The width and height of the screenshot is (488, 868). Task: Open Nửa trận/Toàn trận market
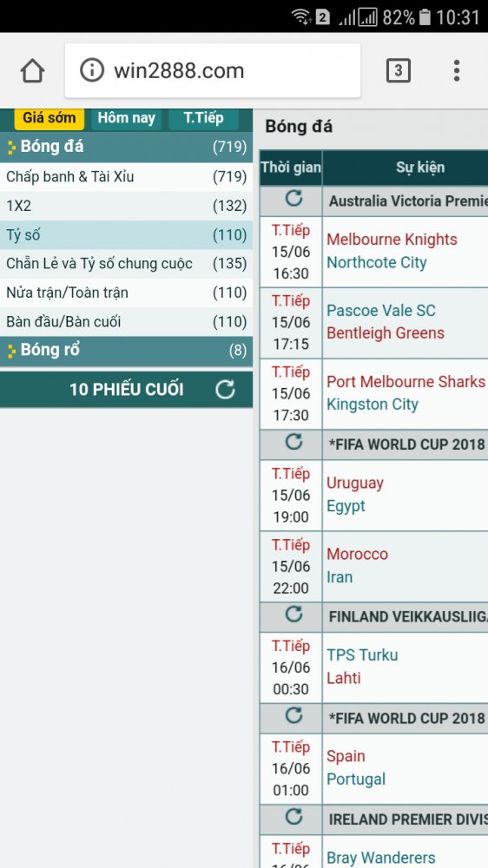[x=126, y=293]
